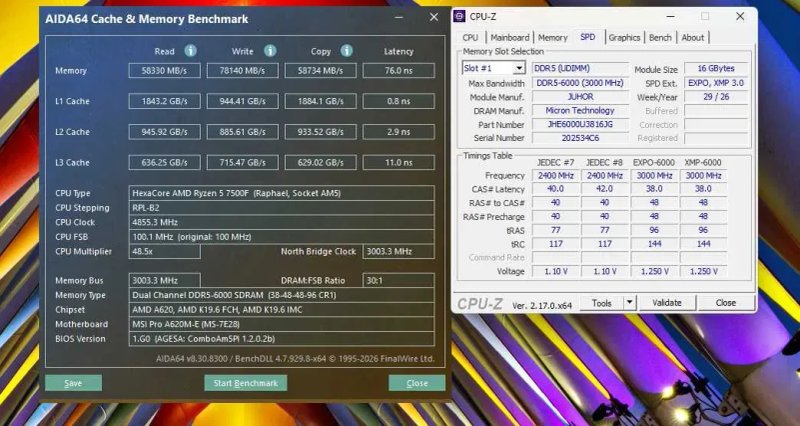Click the Tools button in CPU-Z
The height and width of the screenshot is (426, 800).
pyautogui.click(x=602, y=303)
